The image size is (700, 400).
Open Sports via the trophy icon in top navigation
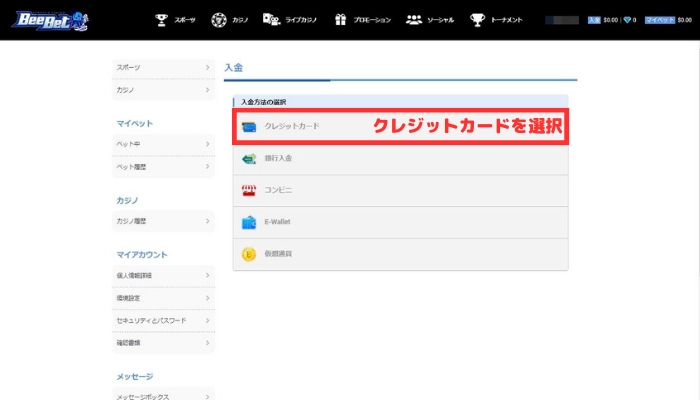coord(161,20)
